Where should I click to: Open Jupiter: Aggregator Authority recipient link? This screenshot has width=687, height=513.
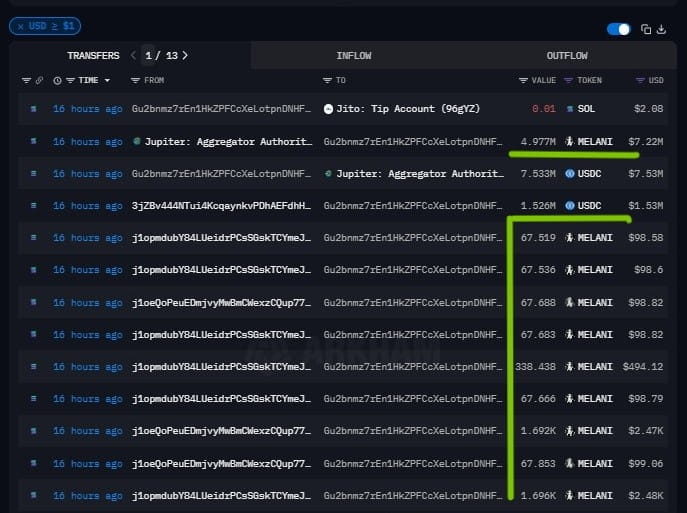(420, 174)
